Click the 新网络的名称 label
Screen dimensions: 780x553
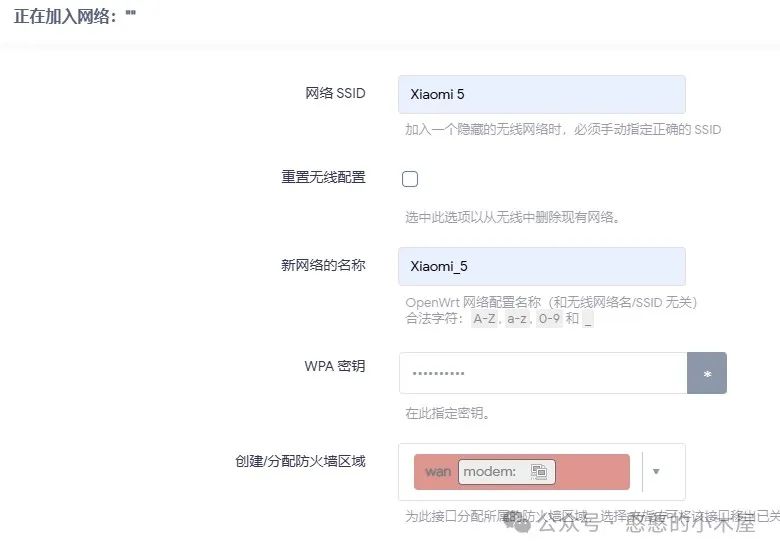pyautogui.click(x=323, y=265)
